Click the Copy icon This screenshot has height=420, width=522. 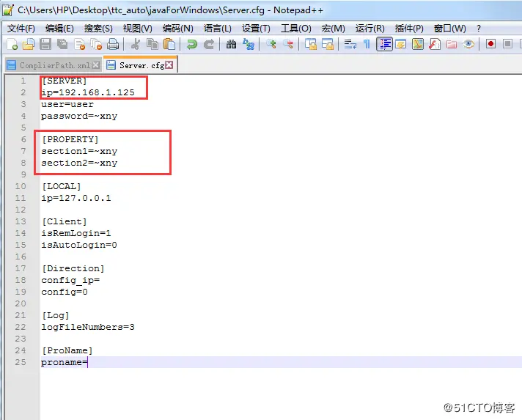(x=152, y=44)
